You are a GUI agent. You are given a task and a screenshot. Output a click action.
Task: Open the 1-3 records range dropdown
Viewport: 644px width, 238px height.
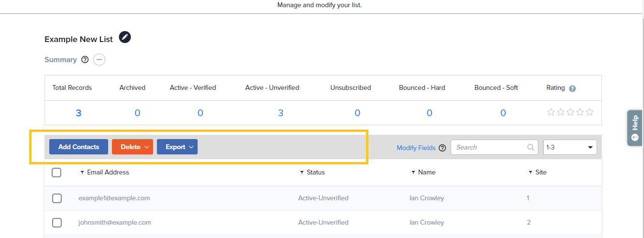[x=570, y=147]
